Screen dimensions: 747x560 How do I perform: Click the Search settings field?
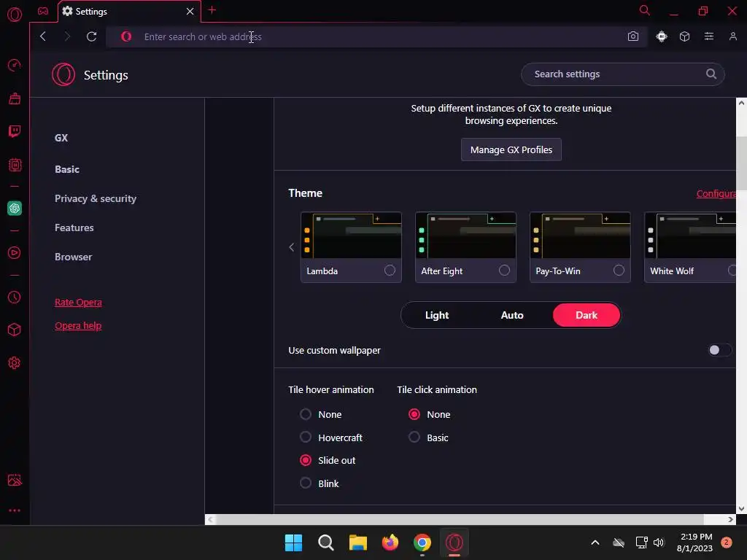[x=623, y=74]
